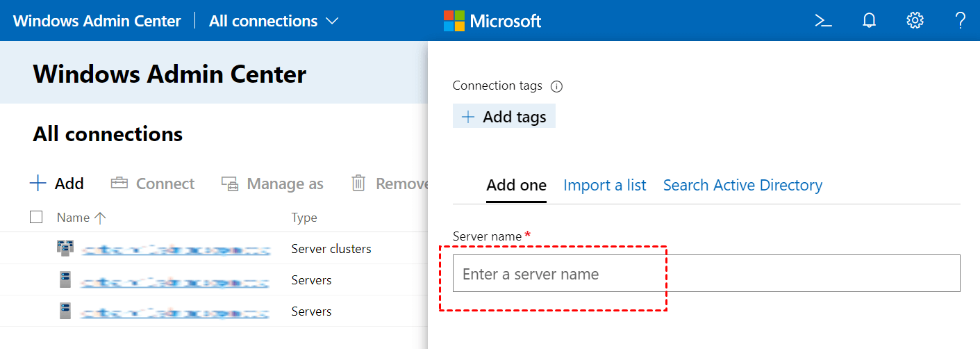The height and width of the screenshot is (349, 980).
Task: Click the Microsoft logo
Action: 492,21
